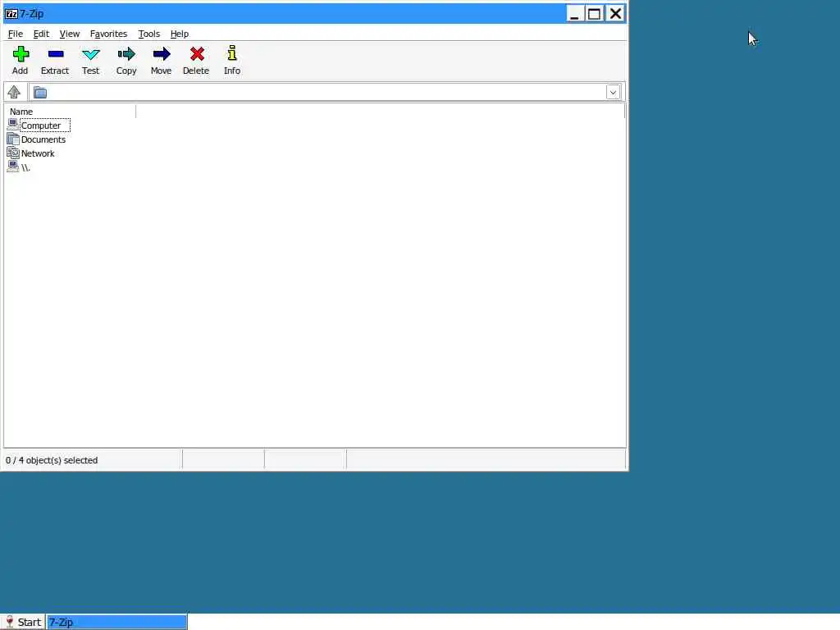Click the \\. device icon
The width and height of the screenshot is (840, 630).
(13, 167)
